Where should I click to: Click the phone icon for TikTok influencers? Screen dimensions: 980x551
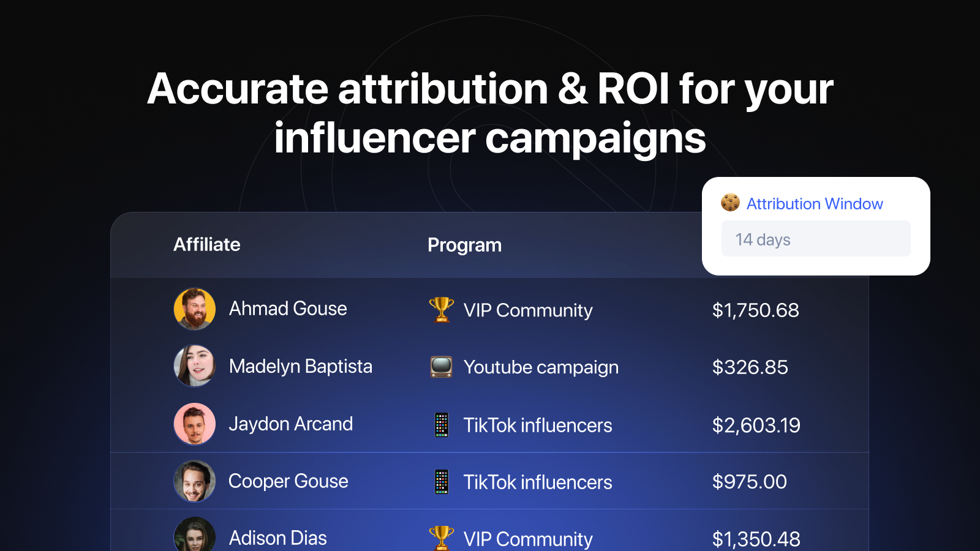[440, 424]
